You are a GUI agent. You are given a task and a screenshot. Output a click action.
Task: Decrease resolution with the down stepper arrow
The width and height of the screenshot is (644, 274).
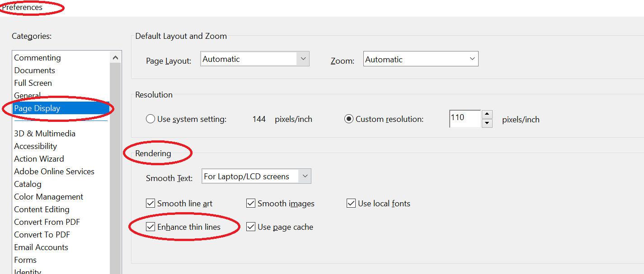coord(487,123)
